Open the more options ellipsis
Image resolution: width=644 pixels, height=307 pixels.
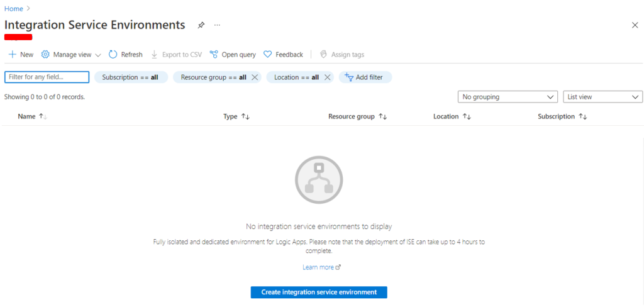(217, 26)
